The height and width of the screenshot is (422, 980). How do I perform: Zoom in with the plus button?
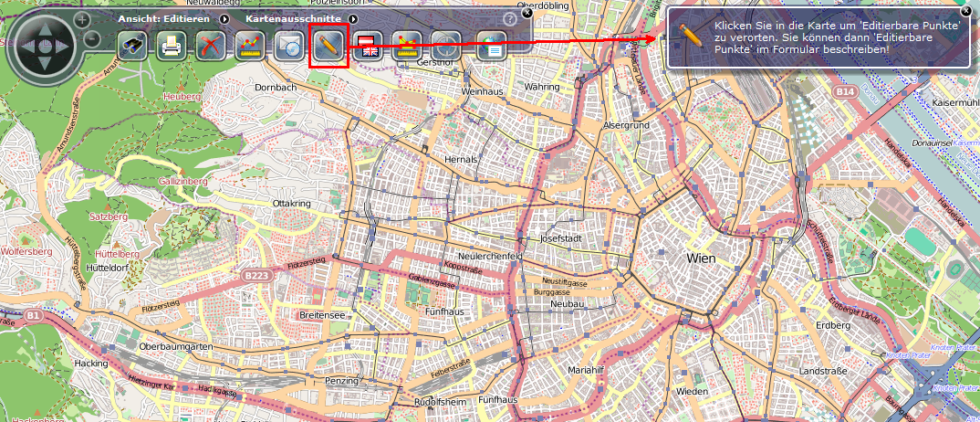[82, 19]
